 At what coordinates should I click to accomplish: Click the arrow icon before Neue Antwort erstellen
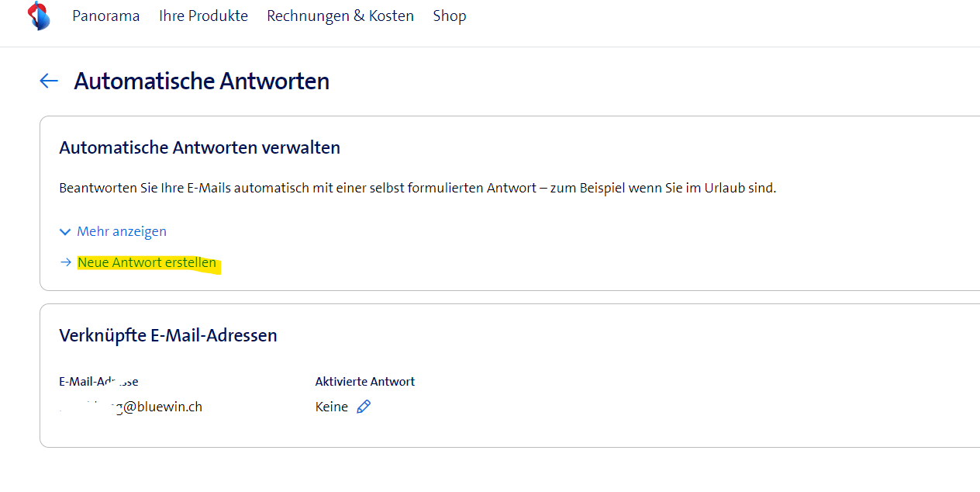(66, 262)
